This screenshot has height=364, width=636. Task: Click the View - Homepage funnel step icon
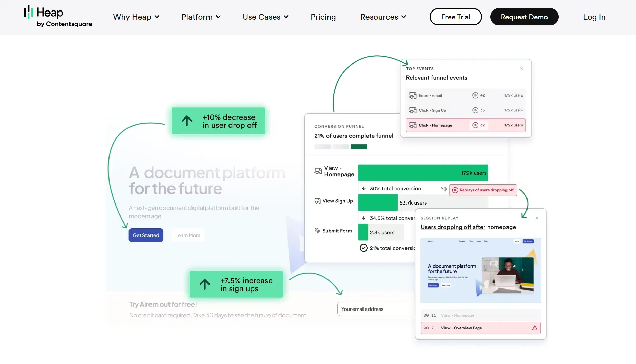pos(318,171)
